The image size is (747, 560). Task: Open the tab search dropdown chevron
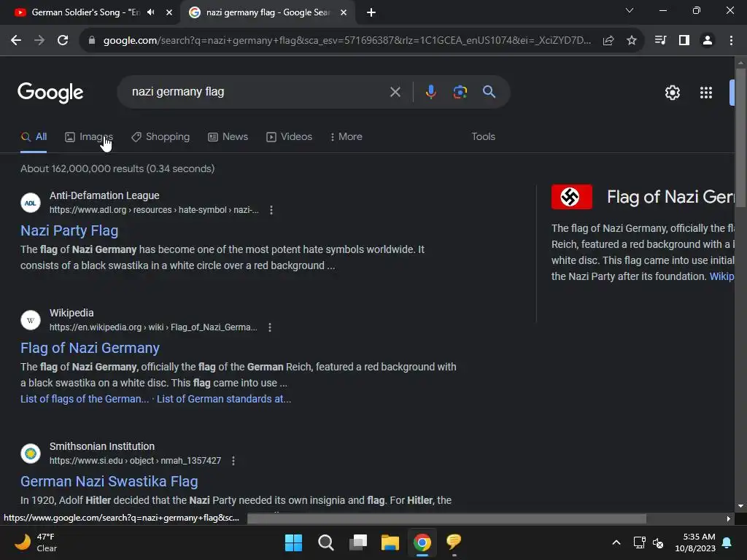click(630, 10)
